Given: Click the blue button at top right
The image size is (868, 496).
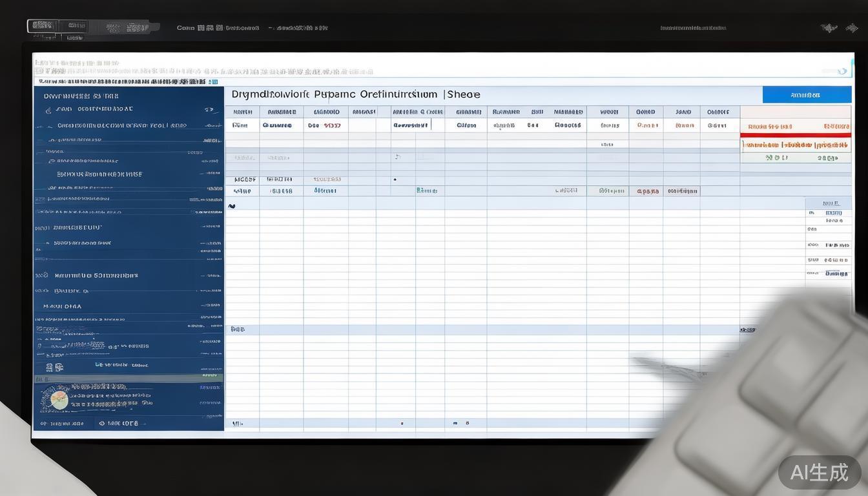Looking at the screenshot, I should coord(806,95).
